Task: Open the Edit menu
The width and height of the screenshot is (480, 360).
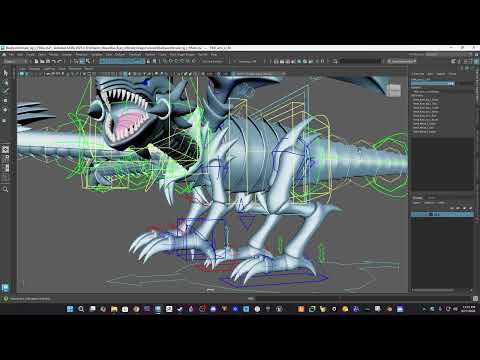Action: (20, 54)
